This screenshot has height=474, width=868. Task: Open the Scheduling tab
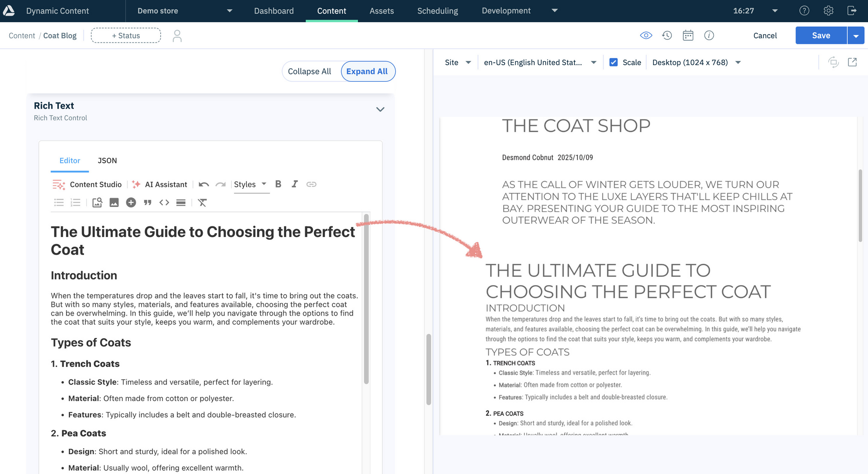pos(438,11)
